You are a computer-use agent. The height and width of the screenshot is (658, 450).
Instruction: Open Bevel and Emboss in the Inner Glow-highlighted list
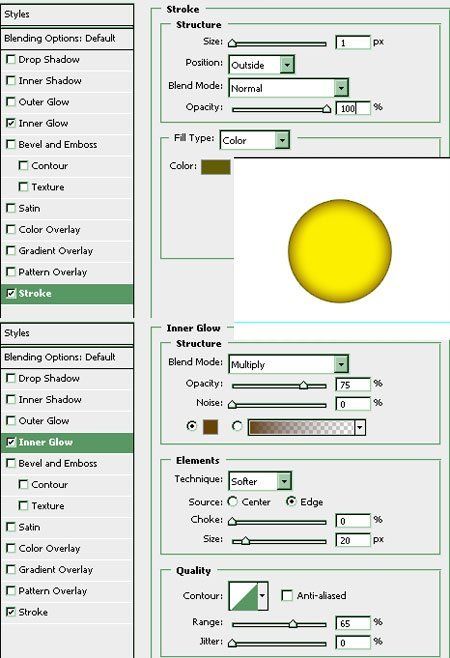coord(58,463)
